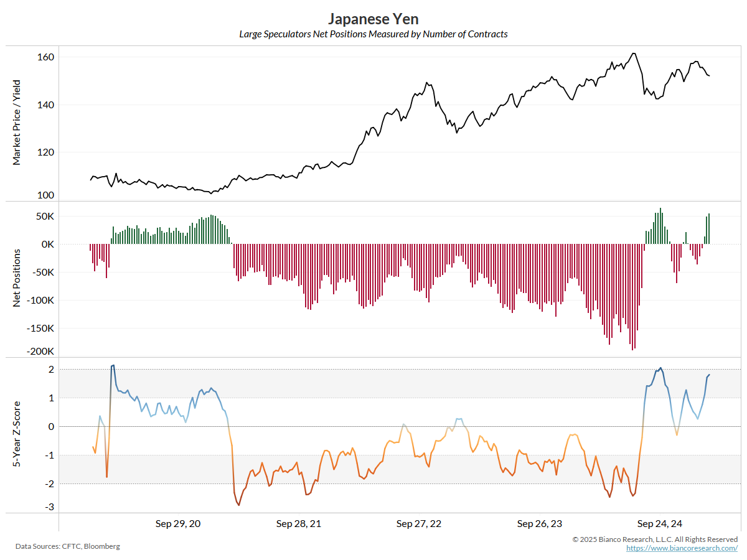Click the "Market Price / Yield" axis label
The height and width of the screenshot is (560, 747).
[17, 122]
